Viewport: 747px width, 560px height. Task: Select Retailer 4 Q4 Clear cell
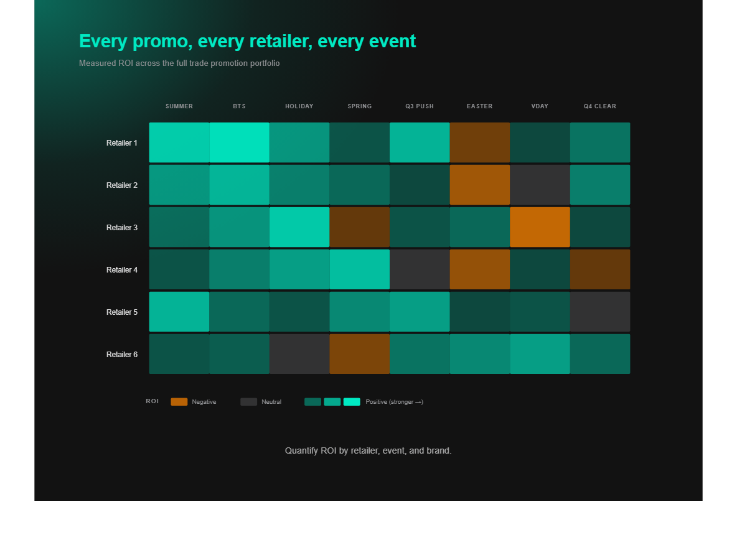point(600,269)
